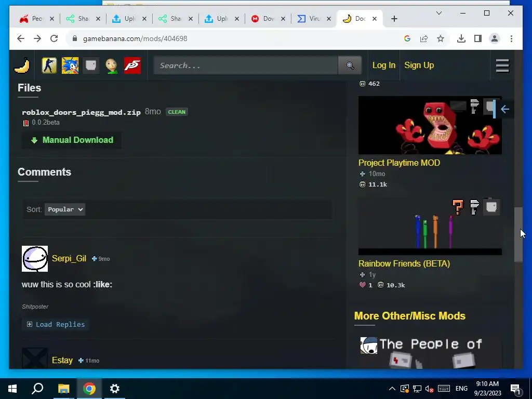Screen dimensions: 532x399
Task: Click the question mark icon on Rainbow Friends card
Action: point(458,207)
